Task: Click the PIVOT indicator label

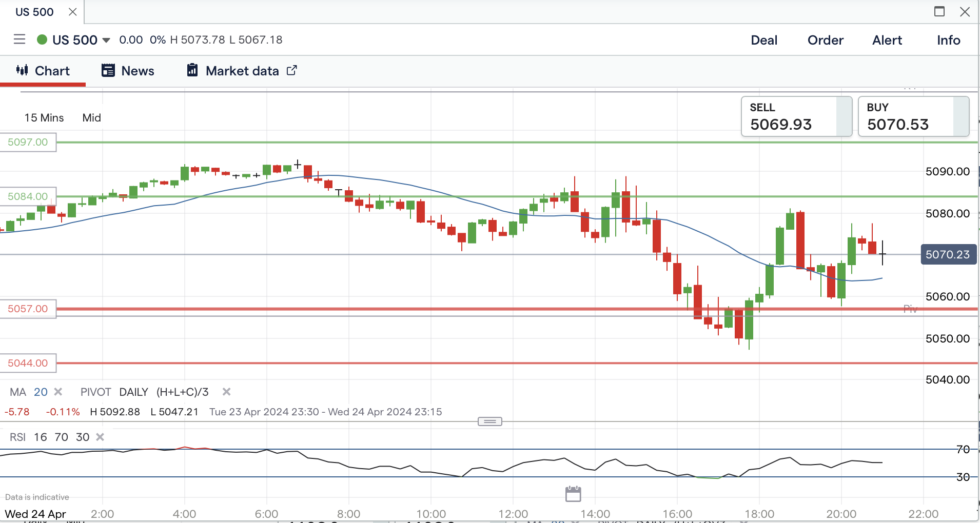Action: (96, 392)
